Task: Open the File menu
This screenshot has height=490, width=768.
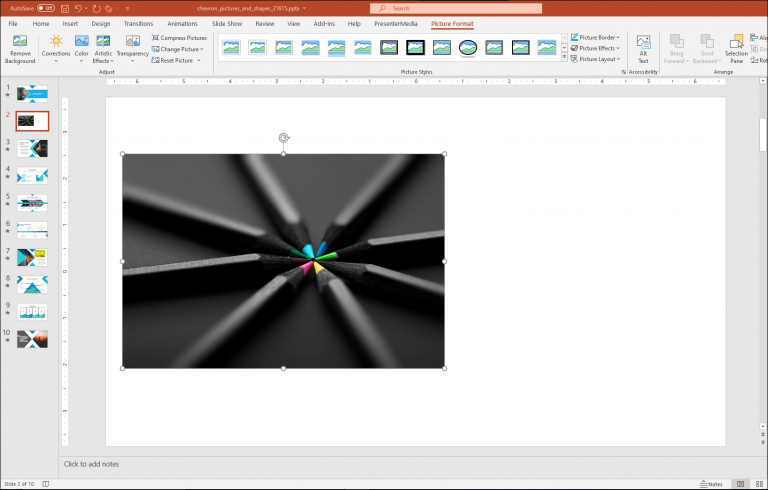Action: pyautogui.click(x=13, y=24)
